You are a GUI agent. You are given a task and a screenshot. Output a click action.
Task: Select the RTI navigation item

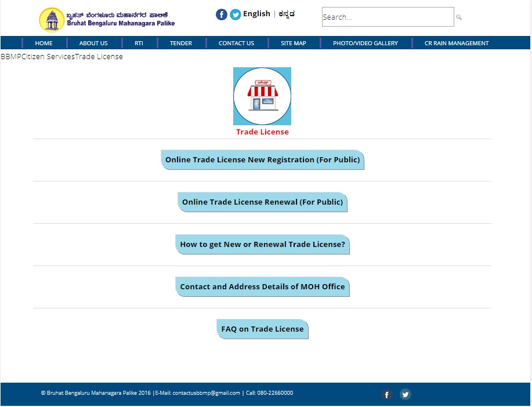(x=139, y=43)
